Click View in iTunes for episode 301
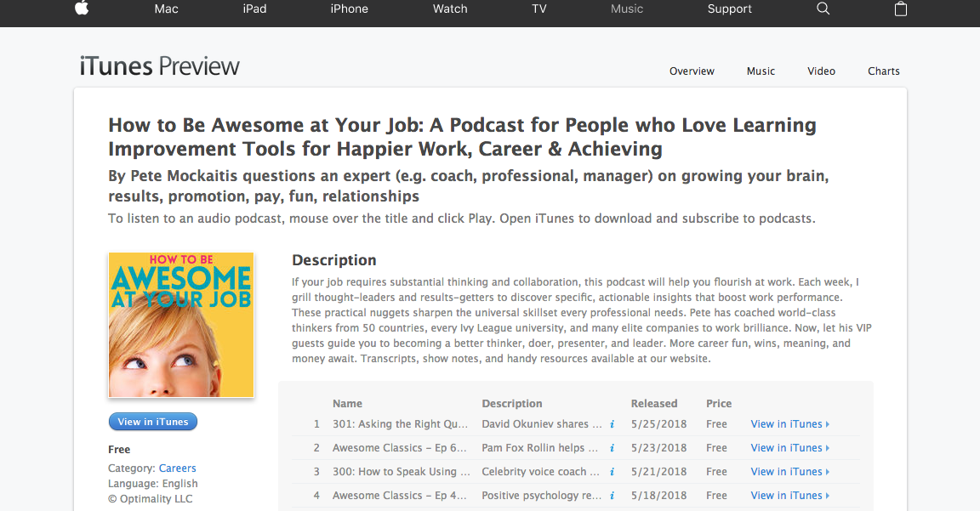This screenshot has height=511, width=980. point(789,424)
